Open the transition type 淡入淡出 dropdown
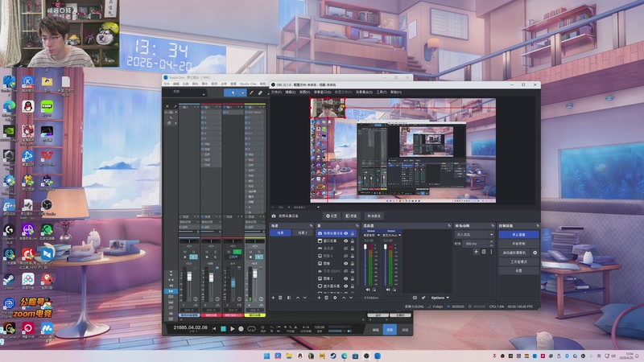This screenshot has width=644, height=362. 474,234
